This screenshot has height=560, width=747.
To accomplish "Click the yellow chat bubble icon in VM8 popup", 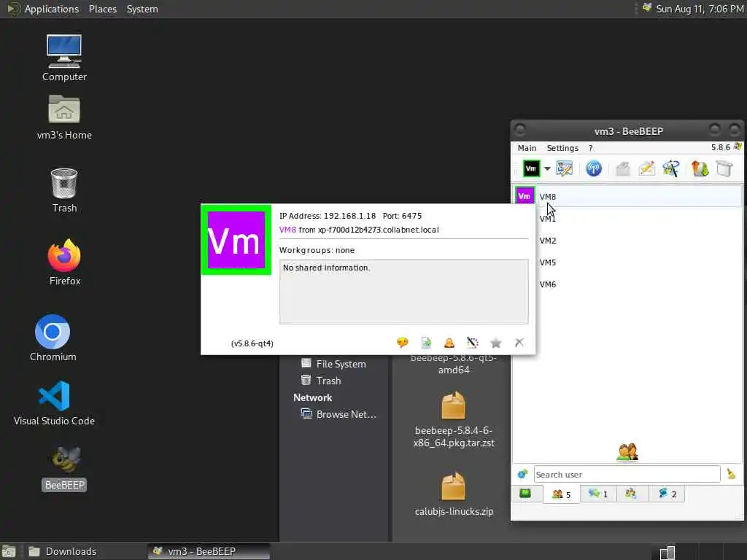I will click(x=403, y=343).
